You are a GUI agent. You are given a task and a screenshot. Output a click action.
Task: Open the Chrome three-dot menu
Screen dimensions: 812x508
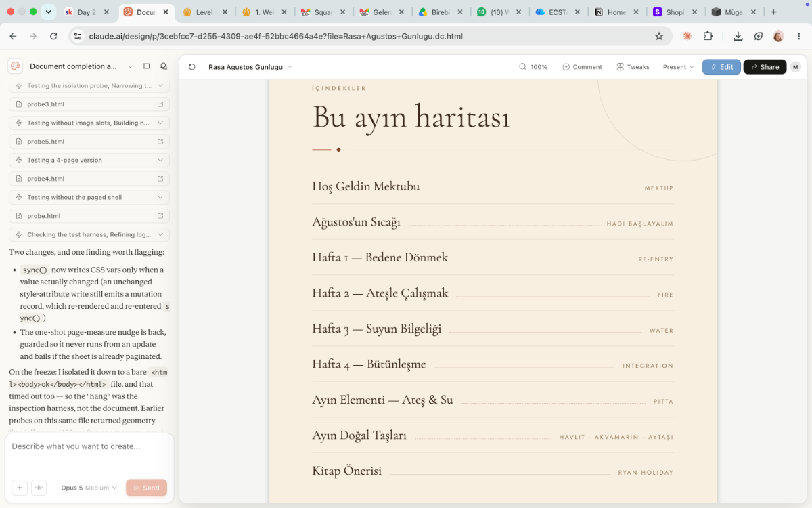click(798, 36)
